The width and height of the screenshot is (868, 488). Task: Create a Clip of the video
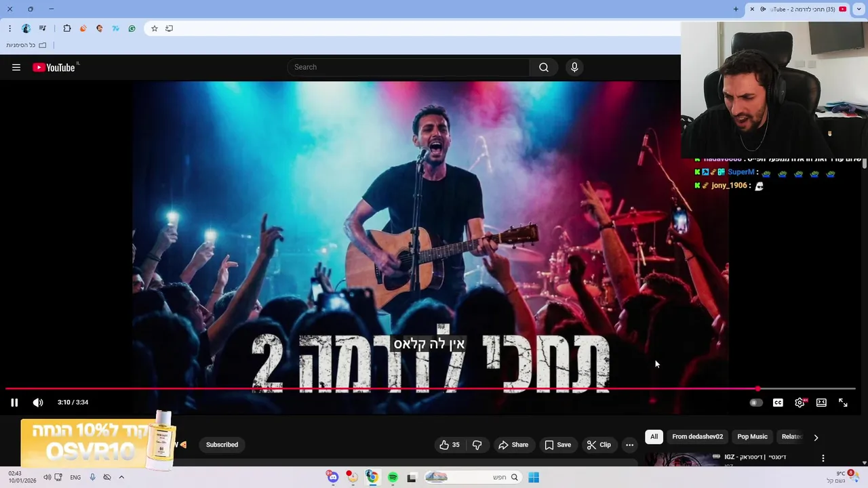(x=599, y=445)
